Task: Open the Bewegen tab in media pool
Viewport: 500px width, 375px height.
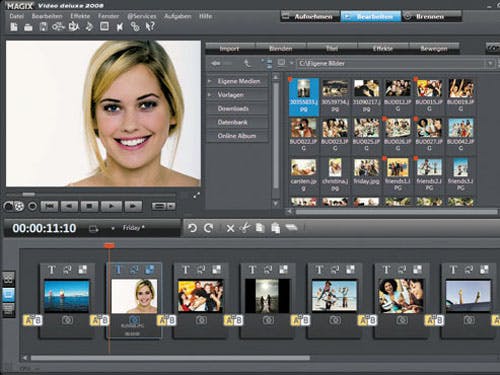Action: [434, 49]
